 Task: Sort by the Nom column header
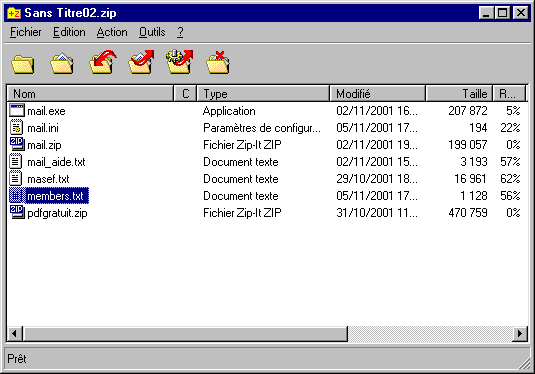tap(90, 94)
